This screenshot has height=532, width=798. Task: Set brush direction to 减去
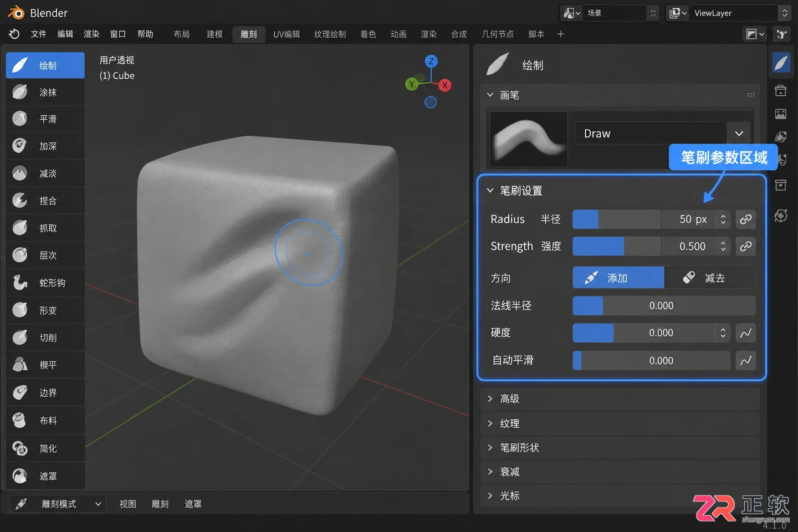(710, 278)
